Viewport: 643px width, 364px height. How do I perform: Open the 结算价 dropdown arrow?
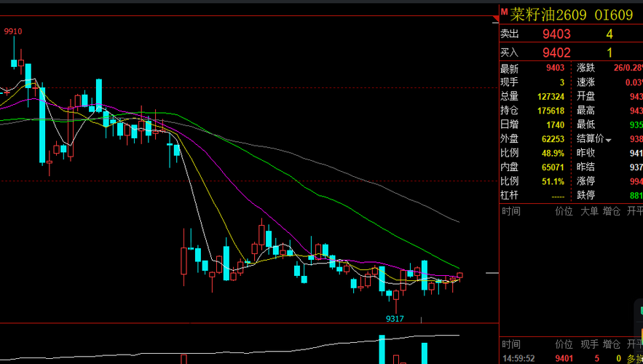(x=609, y=141)
